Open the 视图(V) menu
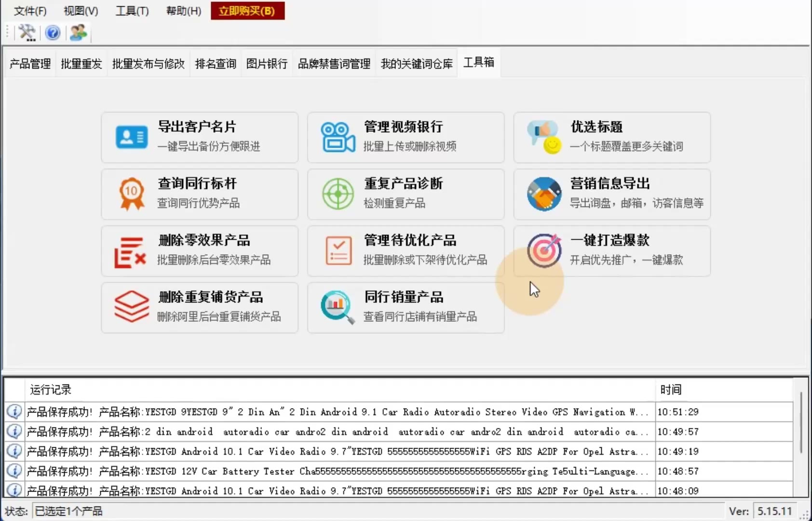The width and height of the screenshot is (812, 521). (81, 11)
